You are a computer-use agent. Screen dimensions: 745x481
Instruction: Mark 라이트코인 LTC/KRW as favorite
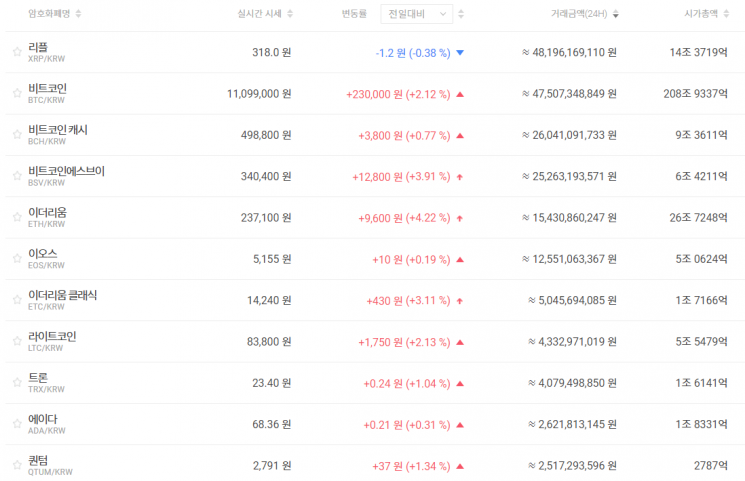coord(17,341)
